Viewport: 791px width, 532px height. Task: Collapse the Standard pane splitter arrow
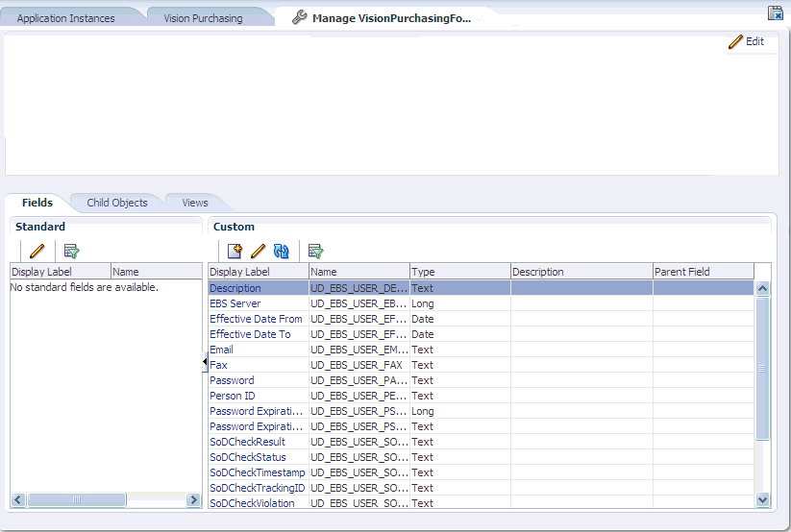click(205, 362)
